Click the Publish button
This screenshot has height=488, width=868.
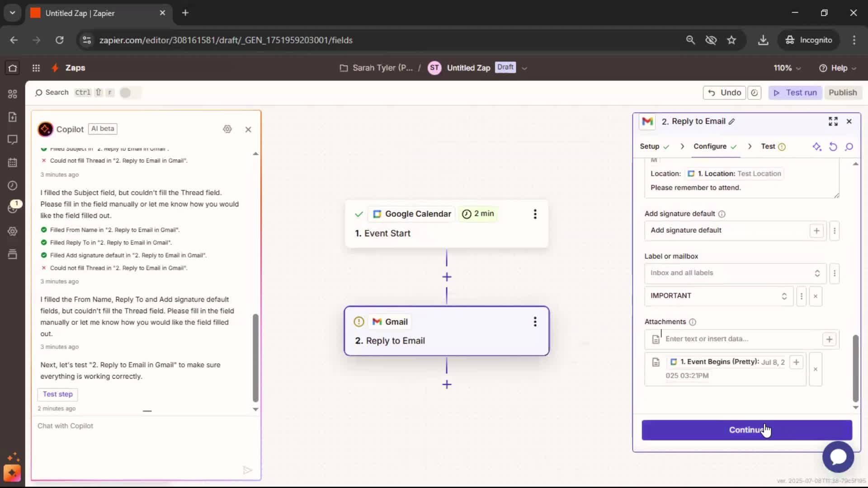point(843,93)
